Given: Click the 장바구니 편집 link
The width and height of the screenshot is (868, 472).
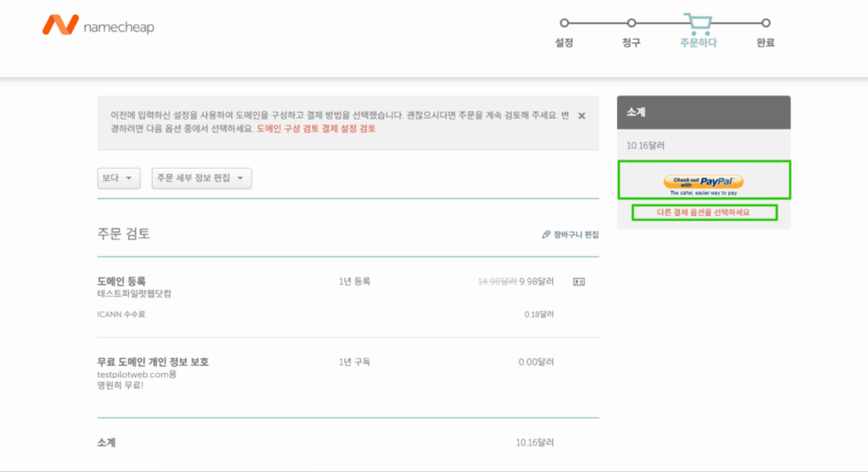Looking at the screenshot, I should coord(576,235).
